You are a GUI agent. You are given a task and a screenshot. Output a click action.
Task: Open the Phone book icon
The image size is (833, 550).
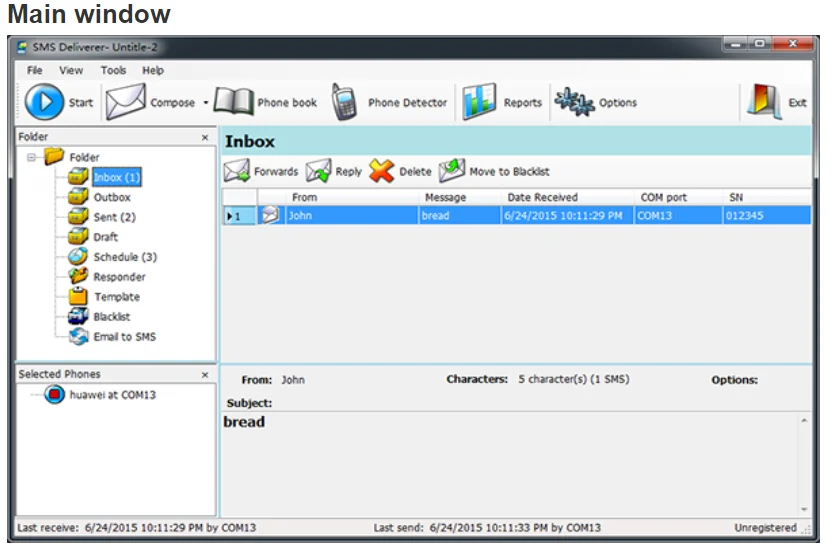pyautogui.click(x=234, y=101)
